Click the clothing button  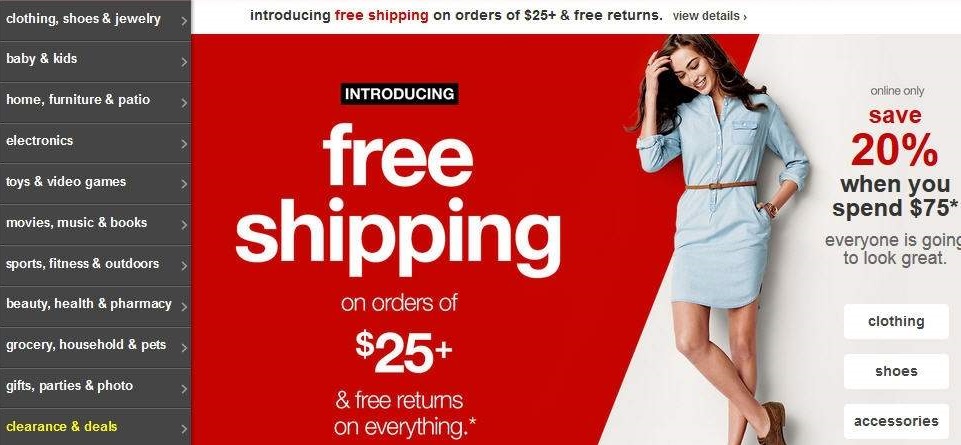[x=896, y=321]
